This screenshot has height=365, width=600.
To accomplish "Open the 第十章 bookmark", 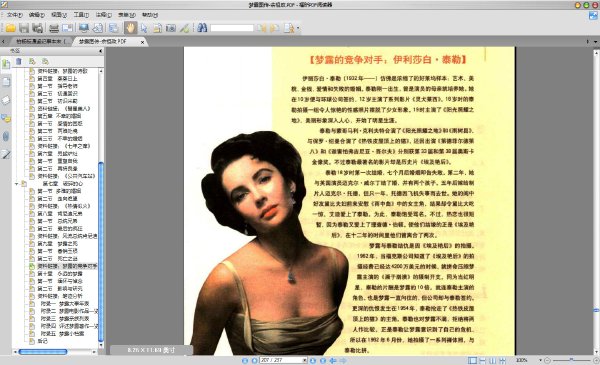I will click(60, 274).
